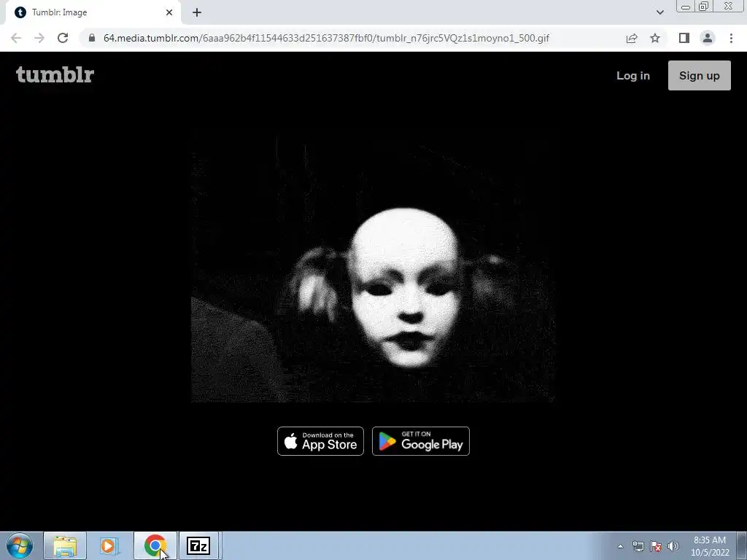Click the address bar URL

[x=326, y=38]
